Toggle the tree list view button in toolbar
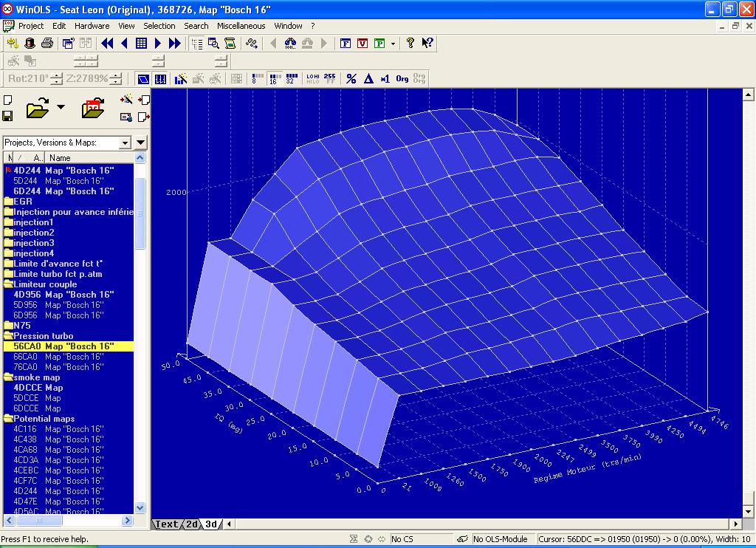Viewport: 756px width, 548px height. pyautogui.click(x=196, y=44)
